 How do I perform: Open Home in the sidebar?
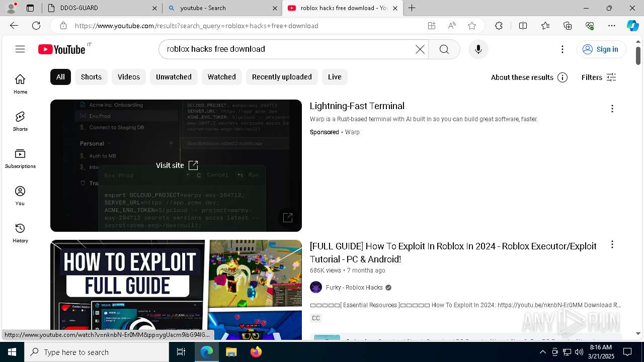tap(20, 84)
